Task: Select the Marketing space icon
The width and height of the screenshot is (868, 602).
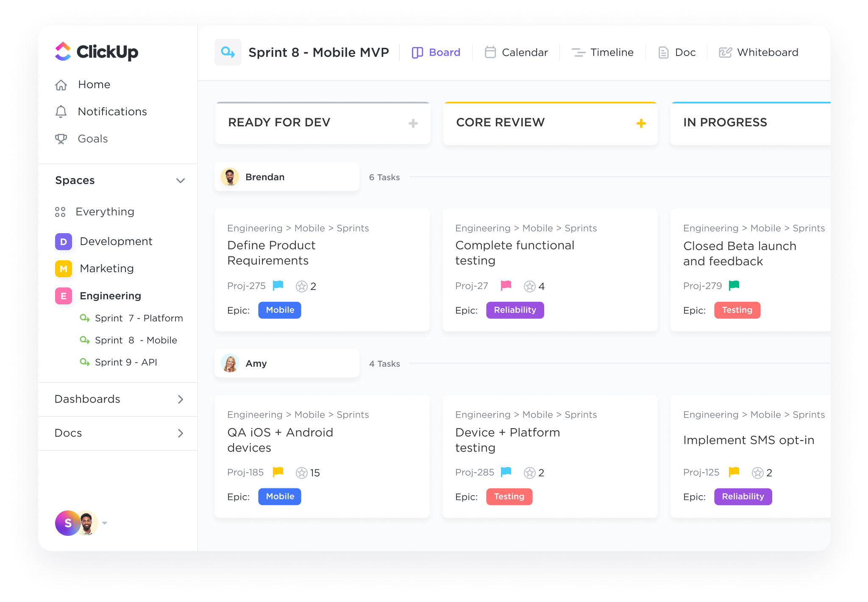Action: (63, 268)
